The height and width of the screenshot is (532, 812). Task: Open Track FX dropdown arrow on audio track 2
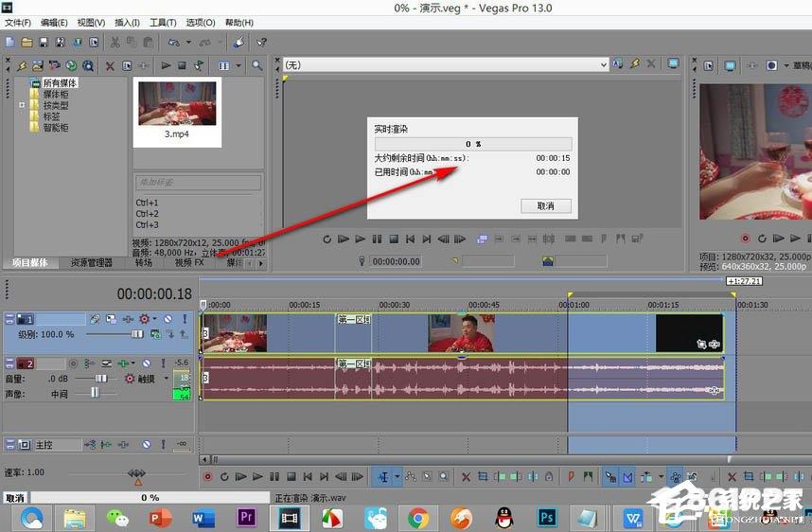133,364
